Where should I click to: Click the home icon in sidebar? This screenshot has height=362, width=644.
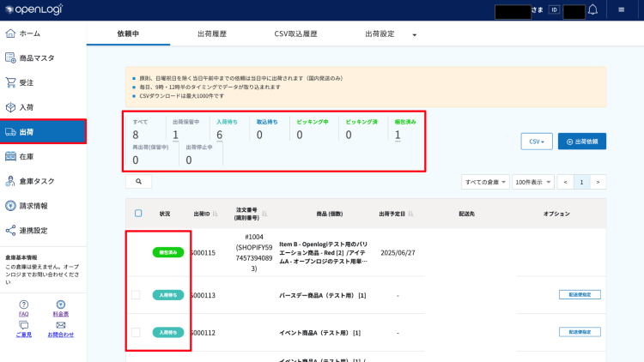(10, 33)
